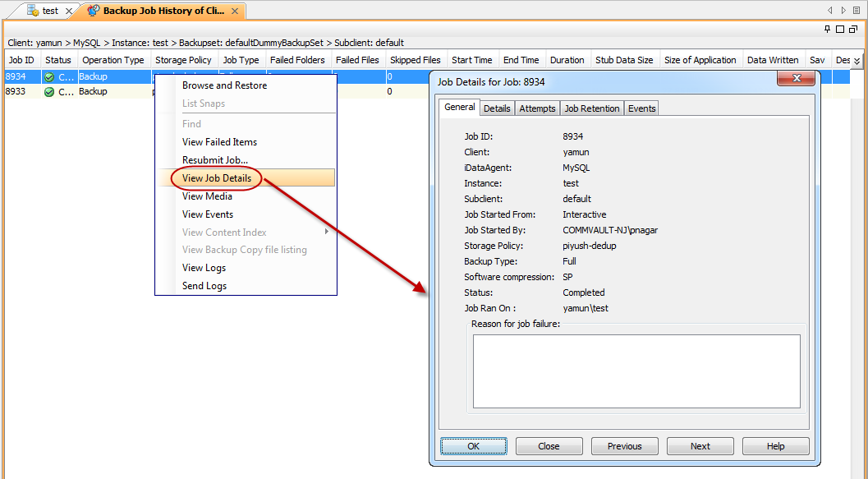868x479 pixels.
Task: Close the test tab with its X icon
Action: 68,12
